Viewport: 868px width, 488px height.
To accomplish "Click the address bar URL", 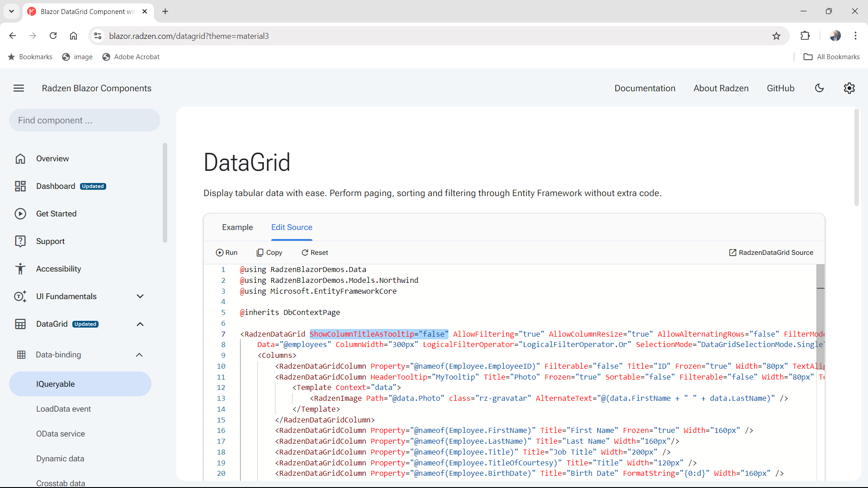I will pyautogui.click(x=189, y=36).
